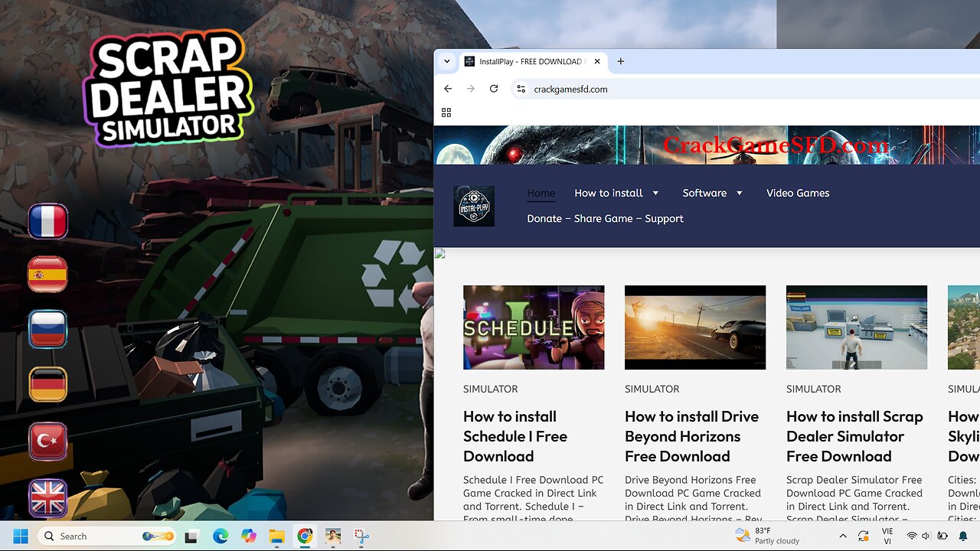Click the French flag language button
The image size is (980, 551).
pyautogui.click(x=47, y=221)
